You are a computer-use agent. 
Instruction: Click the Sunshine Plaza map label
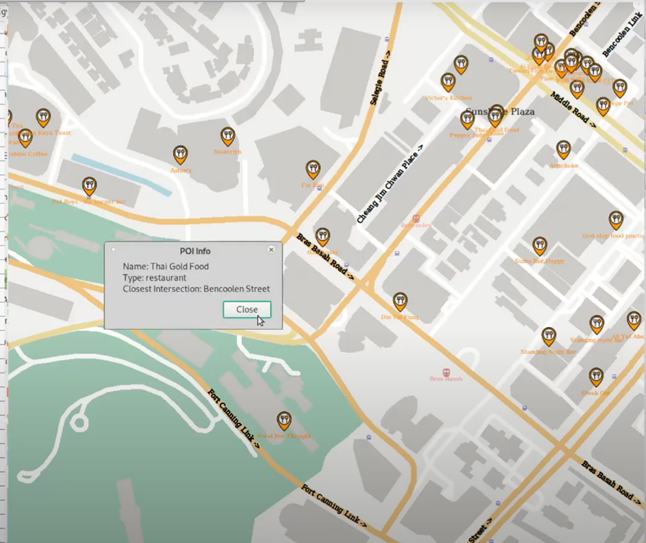point(500,111)
